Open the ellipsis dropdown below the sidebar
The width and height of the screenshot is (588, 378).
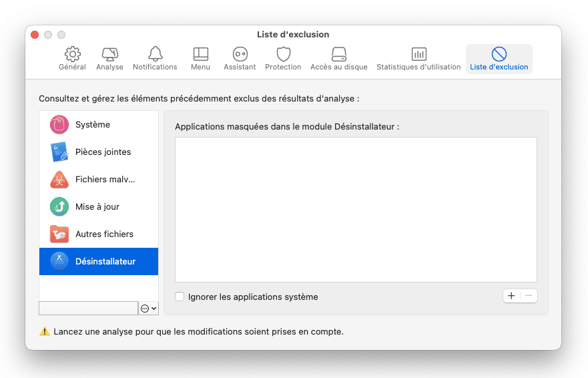click(148, 309)
